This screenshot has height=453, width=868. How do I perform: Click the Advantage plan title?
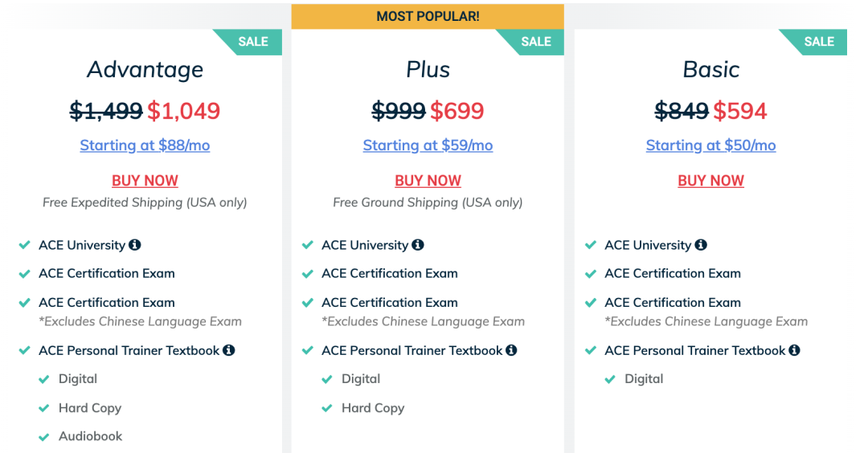pyautogui.click(x=145, y=70)
